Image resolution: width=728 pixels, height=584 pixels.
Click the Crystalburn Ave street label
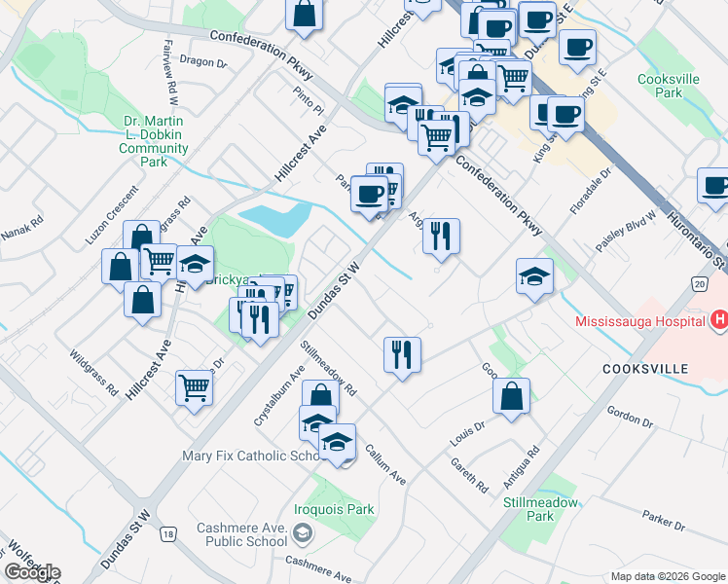coord(279,395)
